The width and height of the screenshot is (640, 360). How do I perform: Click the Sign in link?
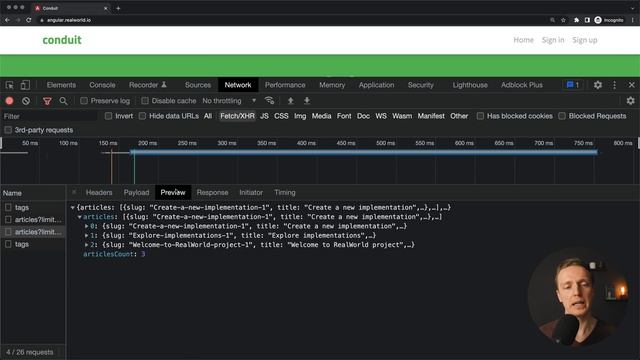click(x=553, y=40)
